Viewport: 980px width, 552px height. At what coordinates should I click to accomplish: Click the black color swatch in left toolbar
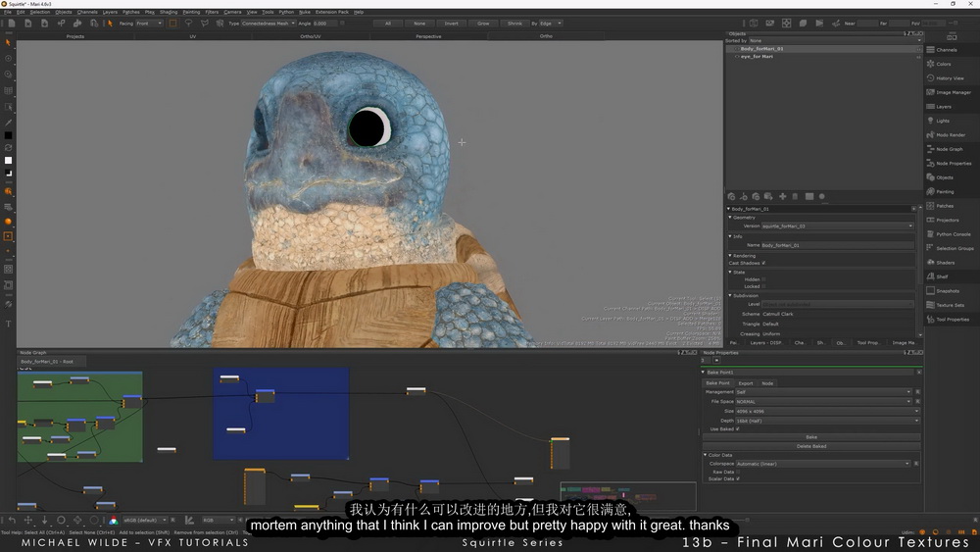tap(8, 135)
